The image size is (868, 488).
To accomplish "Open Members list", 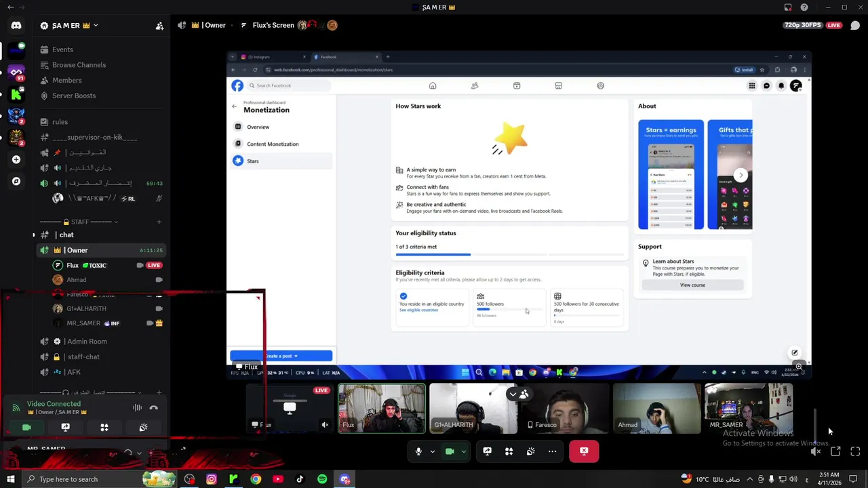I will point(102,80).
